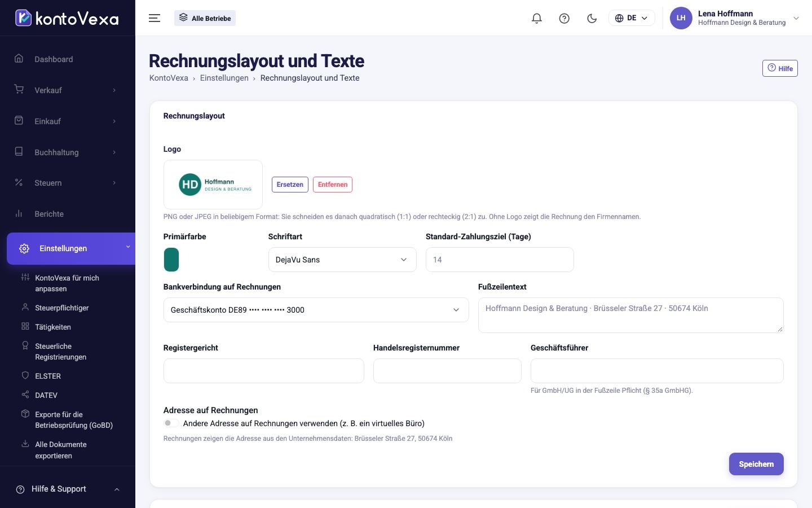
Task: Click the ELSTER shield icon
Action: [x=25, y=375]
